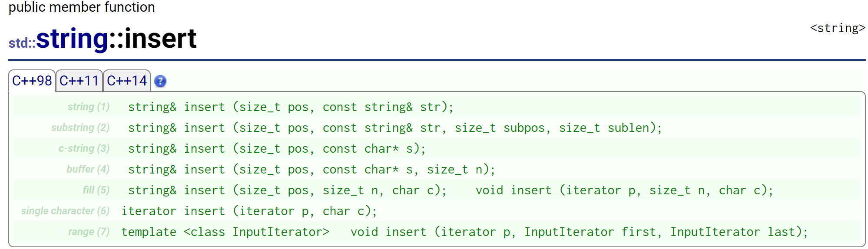Viewport: 868px width, 249px height.
Task: Switch to the C++11 tab
Action: pos(79,81)
